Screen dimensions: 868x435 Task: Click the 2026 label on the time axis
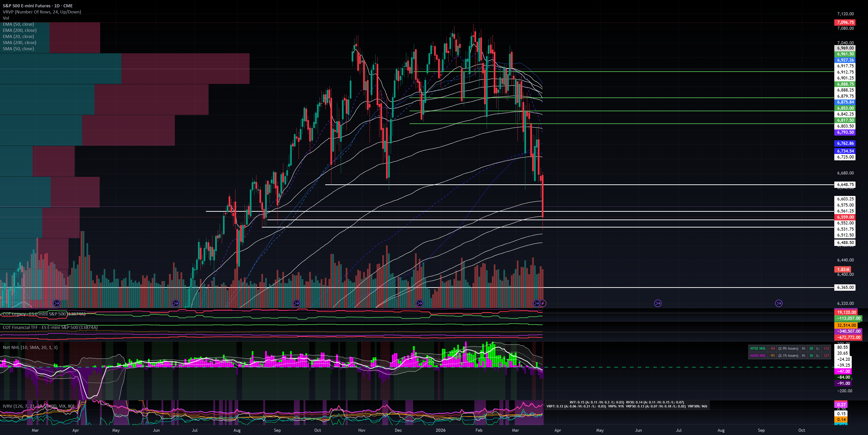point(440,430)
